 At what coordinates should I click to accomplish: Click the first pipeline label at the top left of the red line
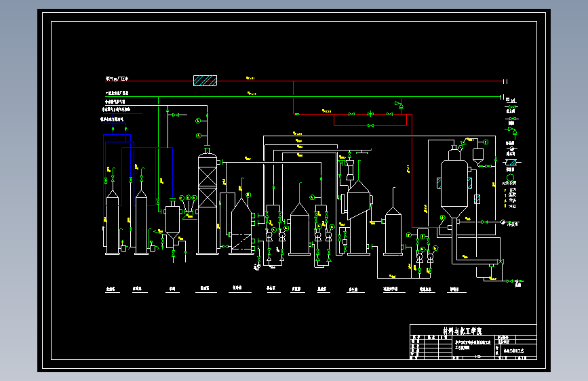click(x=117, y=79)
